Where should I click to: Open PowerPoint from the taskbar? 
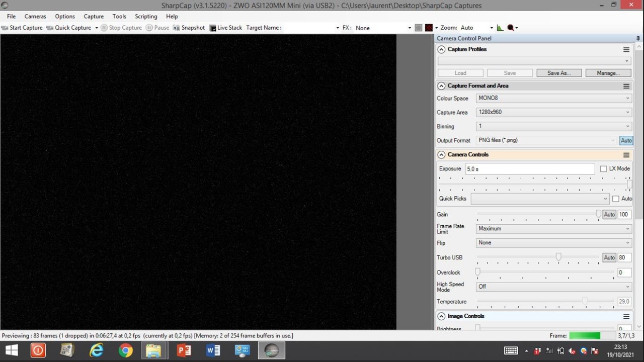pyautogui.click(x=184, y=350)
